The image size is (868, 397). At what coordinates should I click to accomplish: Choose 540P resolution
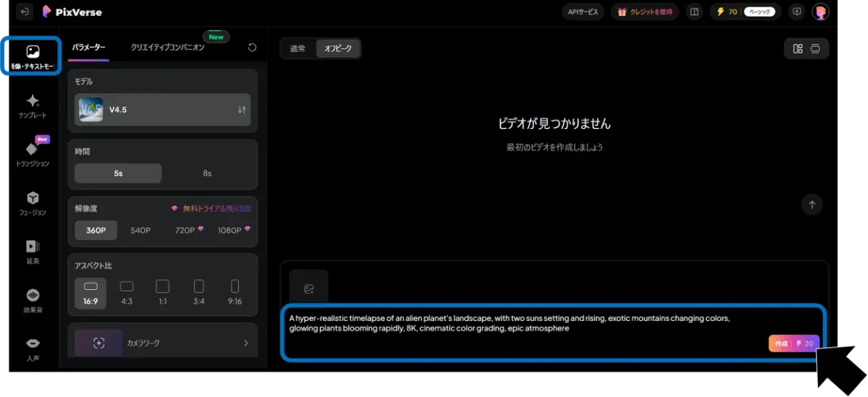[x=140, y=230]
